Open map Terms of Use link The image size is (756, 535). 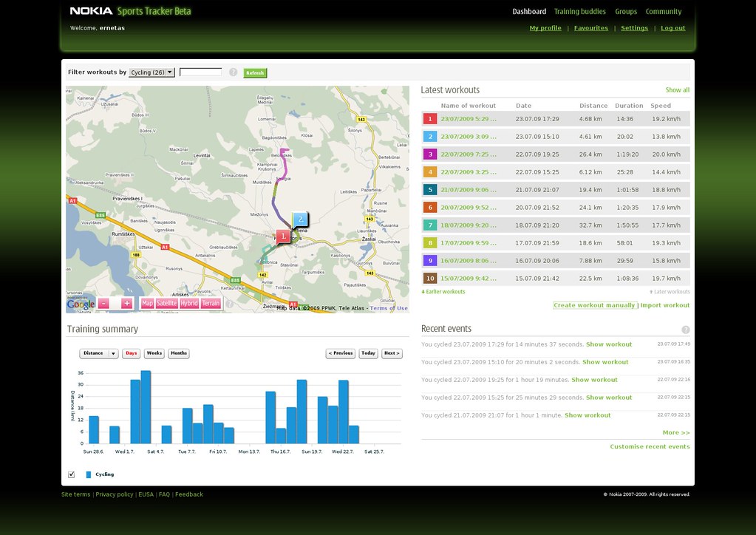coord(389,308)
